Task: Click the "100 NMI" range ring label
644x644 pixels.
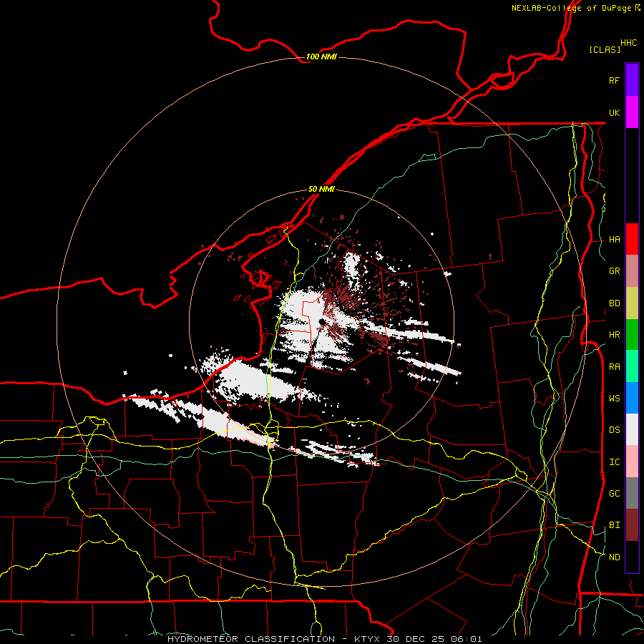Action: coord(321,57)
